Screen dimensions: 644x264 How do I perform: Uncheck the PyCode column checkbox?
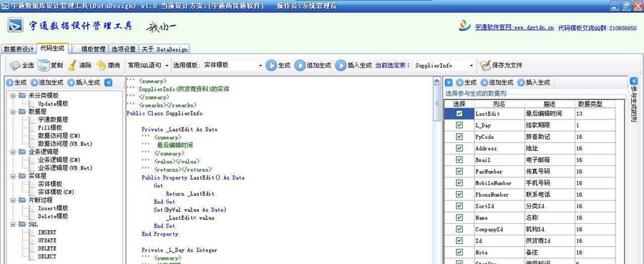click(x=459, y=137)
